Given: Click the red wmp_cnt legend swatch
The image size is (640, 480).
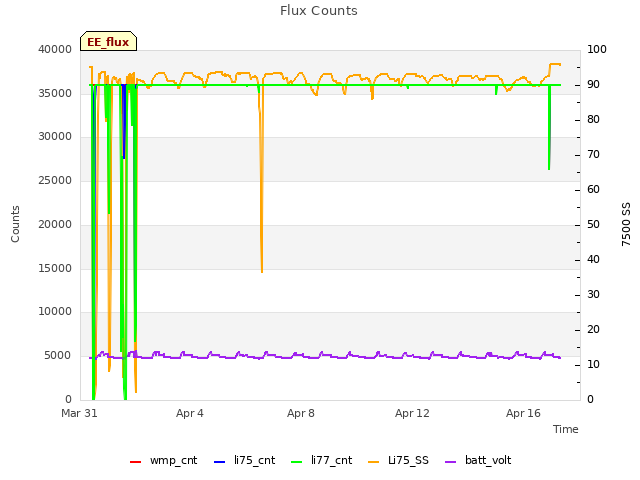Looking at the screenshot, I should 136,462.
